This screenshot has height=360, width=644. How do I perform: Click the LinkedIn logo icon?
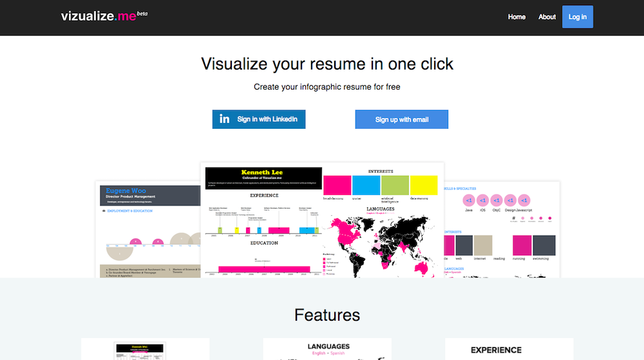(x=224, y=119)
